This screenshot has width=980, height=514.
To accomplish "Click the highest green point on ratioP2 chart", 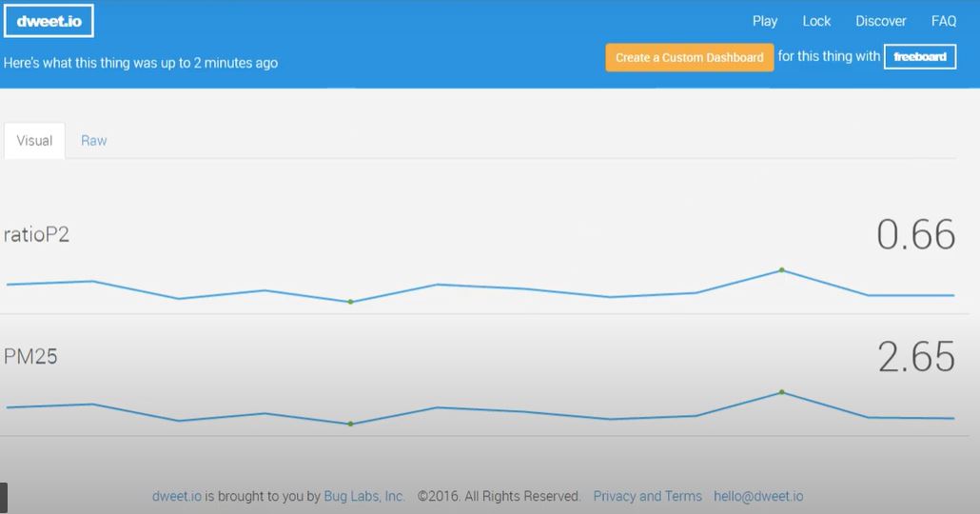I will tap(781, 270).
